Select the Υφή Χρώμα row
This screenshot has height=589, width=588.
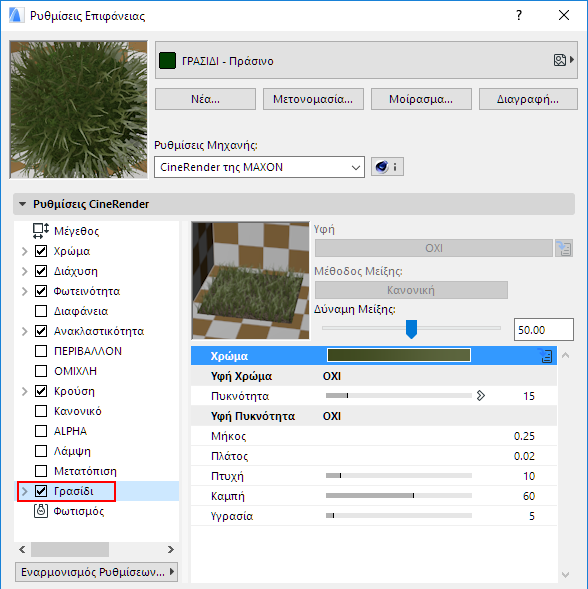click(x=374, y=376)
